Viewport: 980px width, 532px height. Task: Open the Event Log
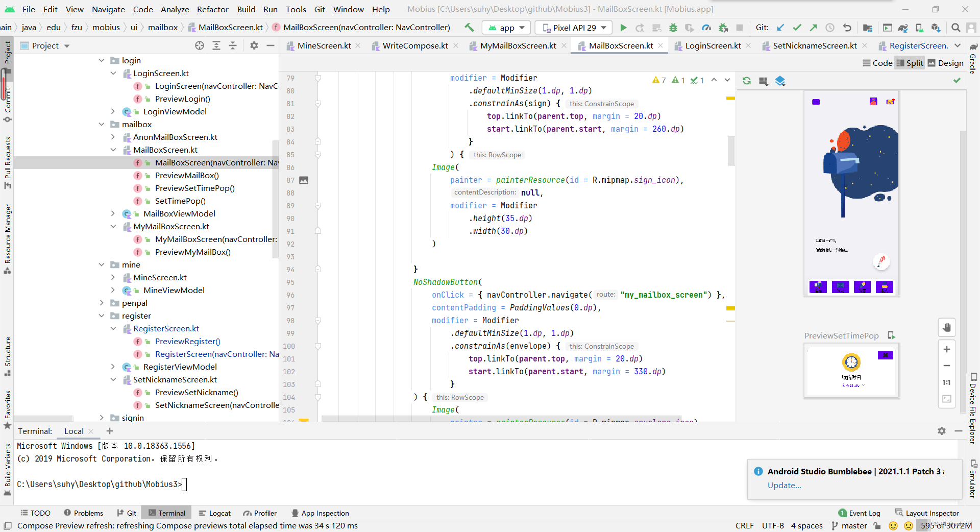point(860,513)
